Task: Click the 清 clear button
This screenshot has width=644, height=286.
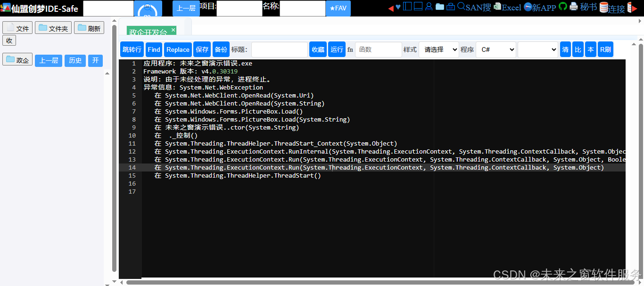Action: pyautogui.click(x=565, y=49)
